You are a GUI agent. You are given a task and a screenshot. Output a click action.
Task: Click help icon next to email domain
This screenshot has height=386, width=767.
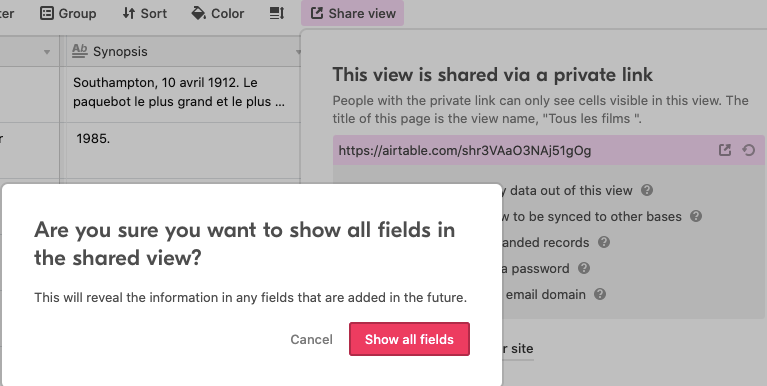600,294
